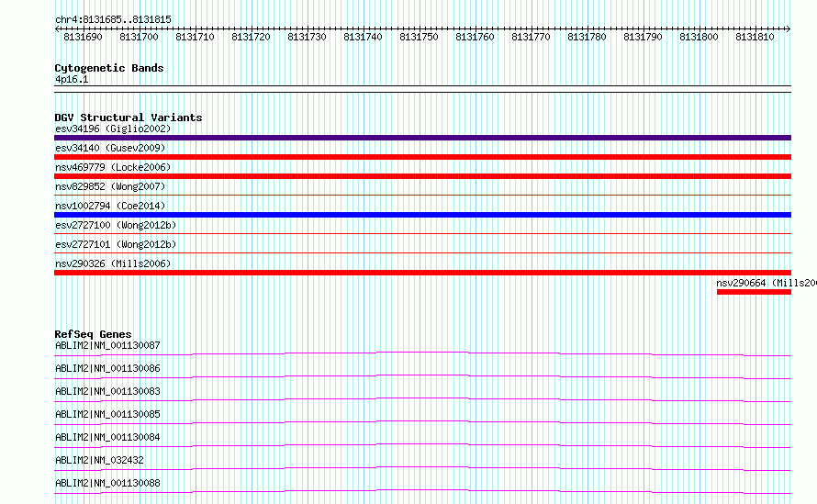This screenshot has height=504, width=817.
Task: Click the chr4:8131685..8131815 region label
Action: tap(113, 19)
